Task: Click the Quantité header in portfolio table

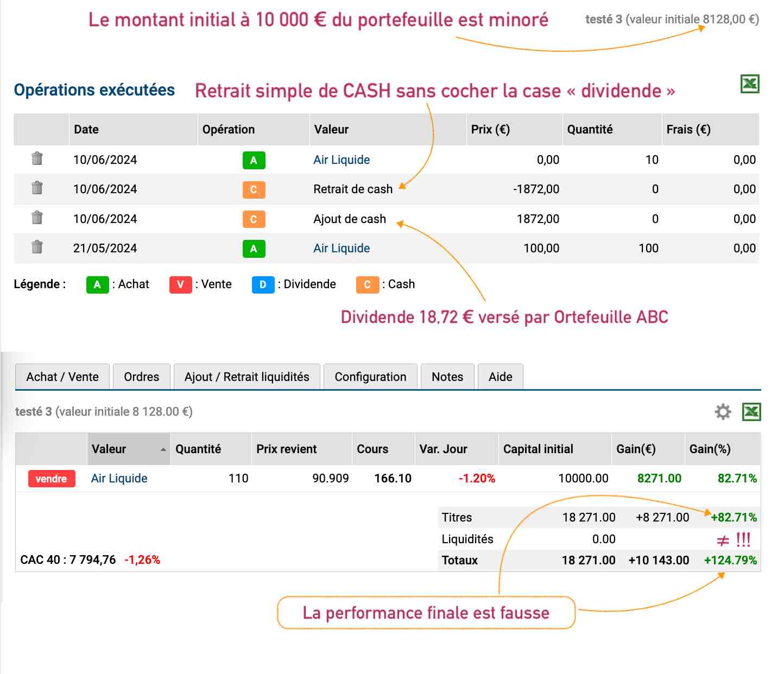Action: point(198,449)
